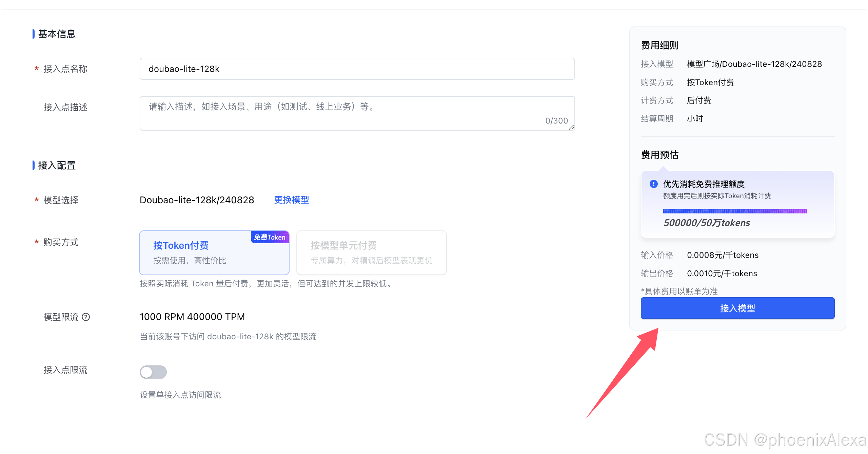Click the 1000 RPM 400000 TPM limit text
868x454 pixels.
pos(192,317)
